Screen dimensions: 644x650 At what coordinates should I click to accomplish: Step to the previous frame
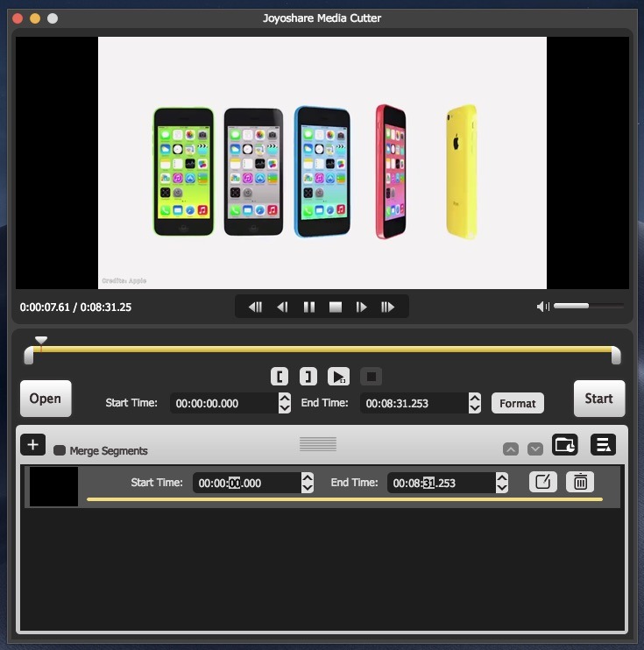pyautogui.click(x=282, y=307)
